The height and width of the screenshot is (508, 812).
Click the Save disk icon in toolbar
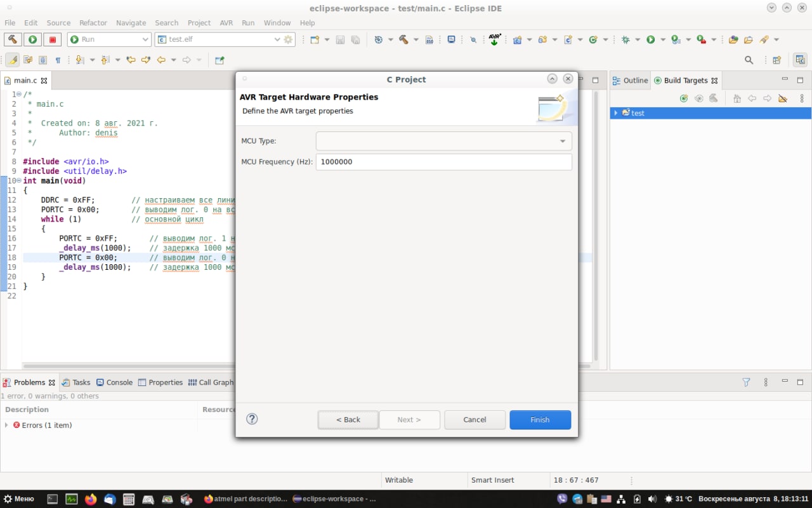point(340,39)
